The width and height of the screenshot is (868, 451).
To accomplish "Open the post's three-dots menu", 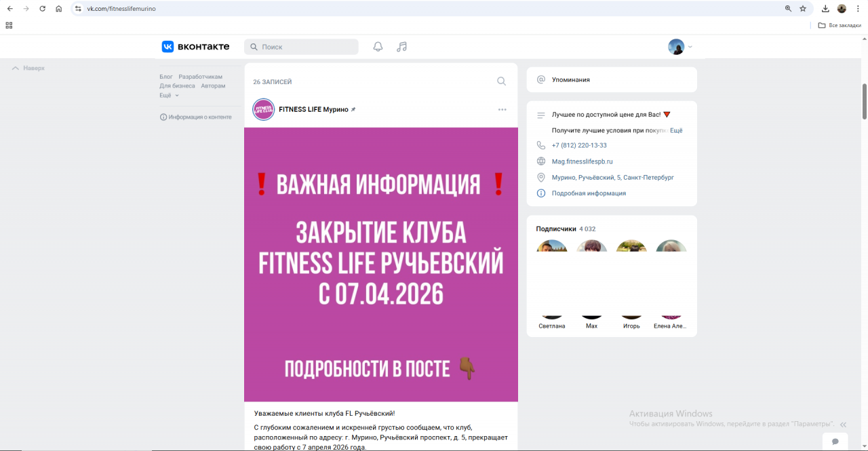I will pyautogui.click(x=502, y=110).
